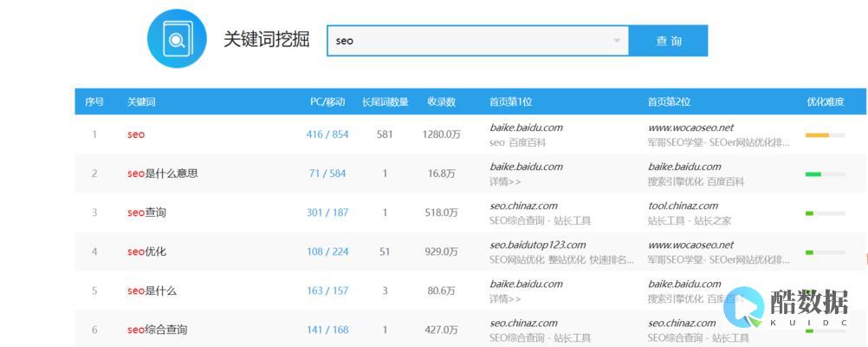Viewport: 868px width, 347px height.
Task: Click seo.baidutop123.com in the seo优化 row
Action: pyautogui.click(x=537, y=245)
